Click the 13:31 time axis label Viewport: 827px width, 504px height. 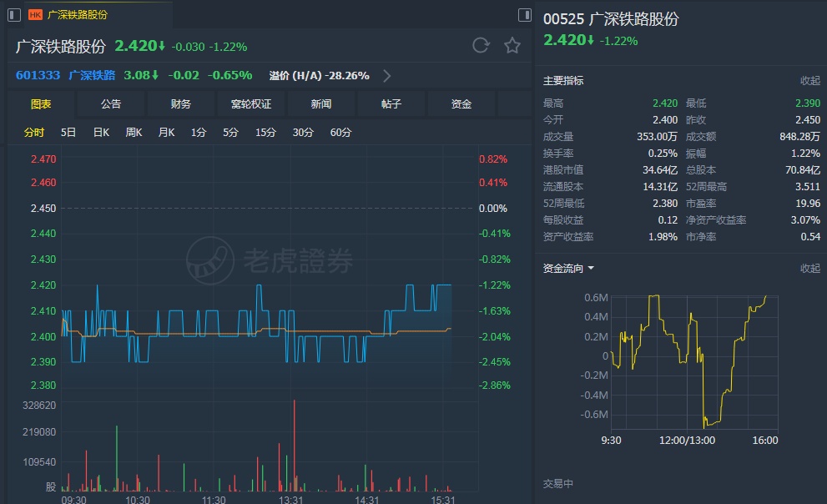tap(290, 499)
